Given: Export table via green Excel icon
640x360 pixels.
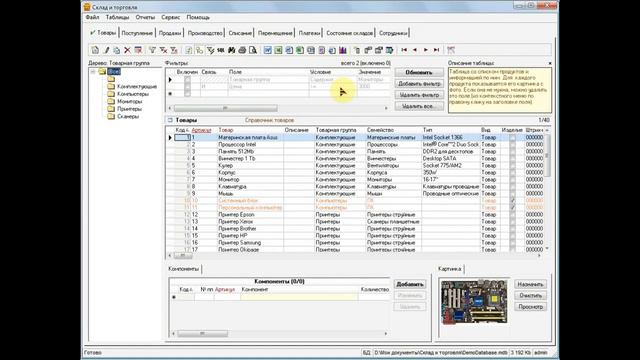Looking at the screenshot, I should (278, 50).
